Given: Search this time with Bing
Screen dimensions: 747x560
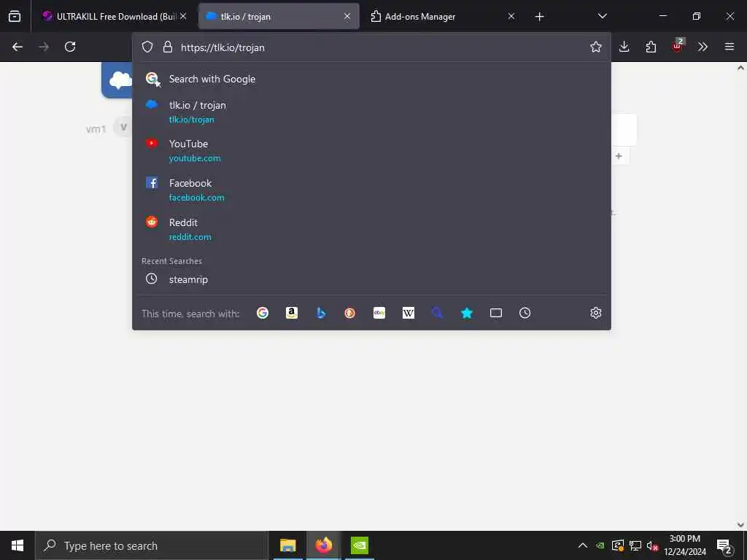Looking at the screenshot, I should tap(321, 313).
